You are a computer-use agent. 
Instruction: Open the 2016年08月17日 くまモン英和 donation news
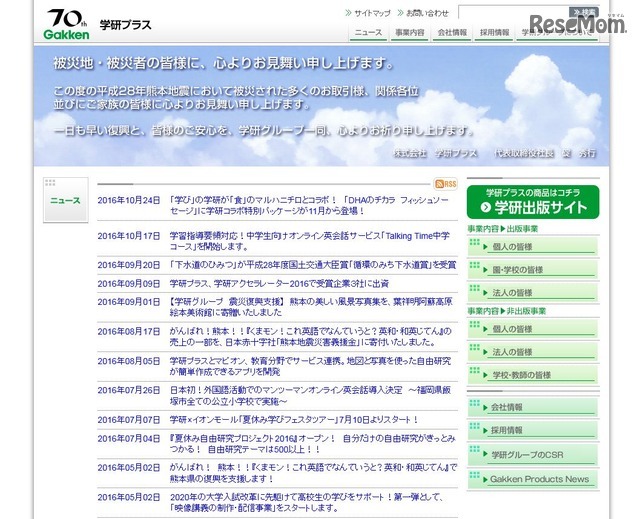point(311,337)
